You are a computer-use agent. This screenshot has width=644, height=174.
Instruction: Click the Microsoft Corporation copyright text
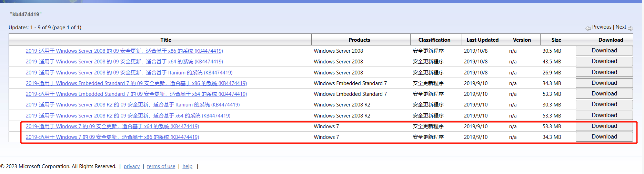point(58,166)
